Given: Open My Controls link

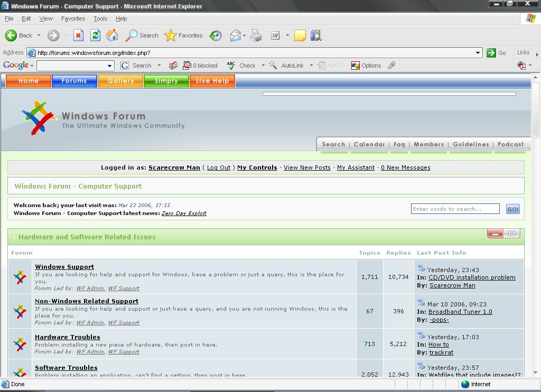Looking at the screenshot, I should tap(257, 167).
